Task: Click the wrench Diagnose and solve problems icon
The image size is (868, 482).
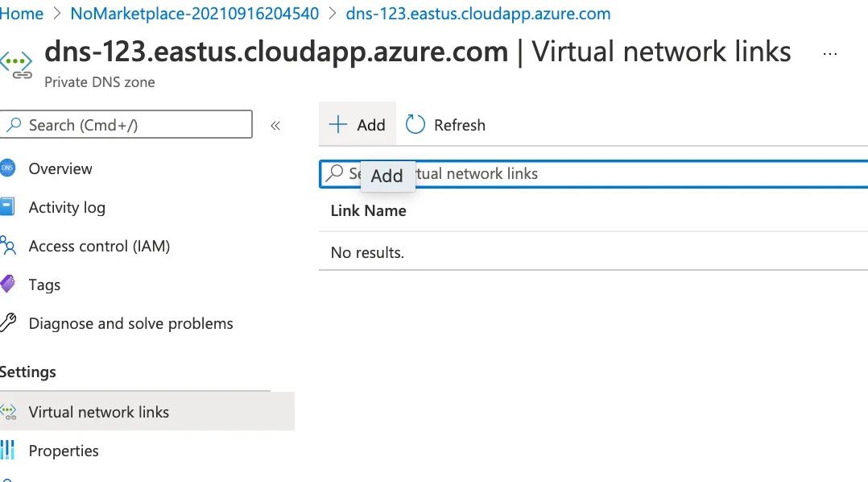Action: pyautogui.click(x=8, y=322)
